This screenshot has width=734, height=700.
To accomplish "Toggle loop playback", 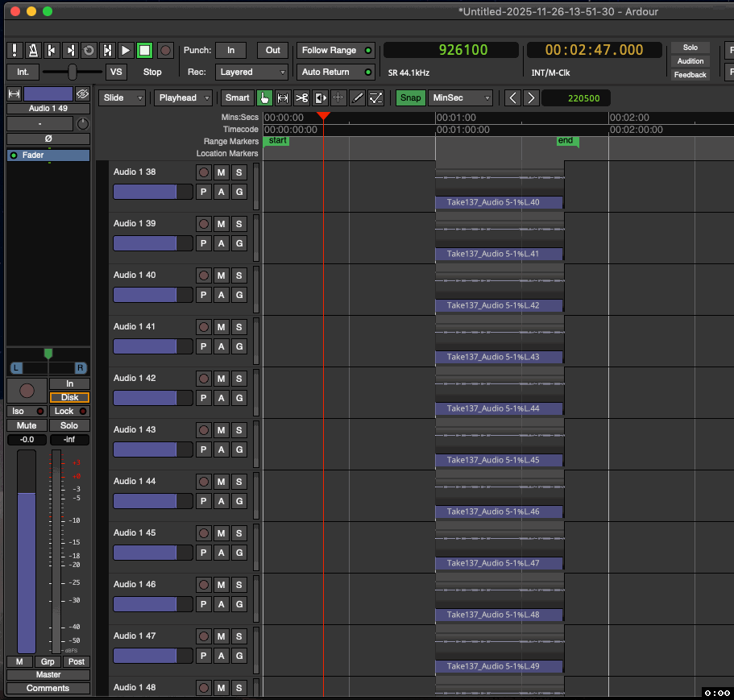I will 89,50.
